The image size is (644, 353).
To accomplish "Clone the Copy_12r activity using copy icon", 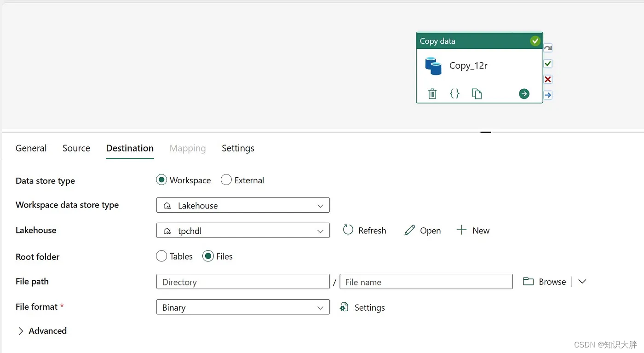I will (477, 94).
